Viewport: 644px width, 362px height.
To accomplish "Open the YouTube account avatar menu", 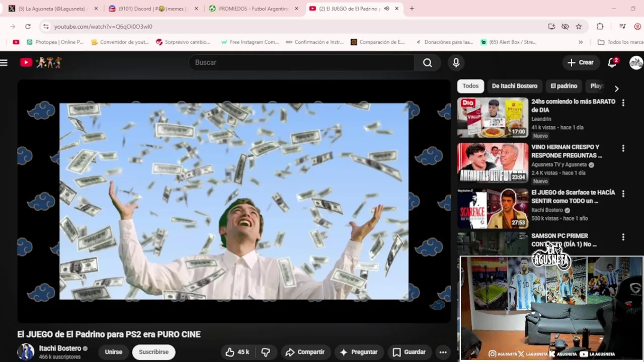I will (x=636, y=62).
